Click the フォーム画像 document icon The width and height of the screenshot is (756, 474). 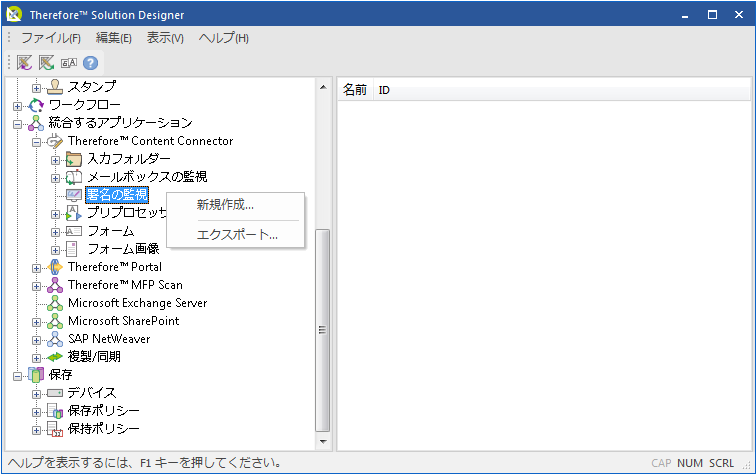click(x=72, y=249)
